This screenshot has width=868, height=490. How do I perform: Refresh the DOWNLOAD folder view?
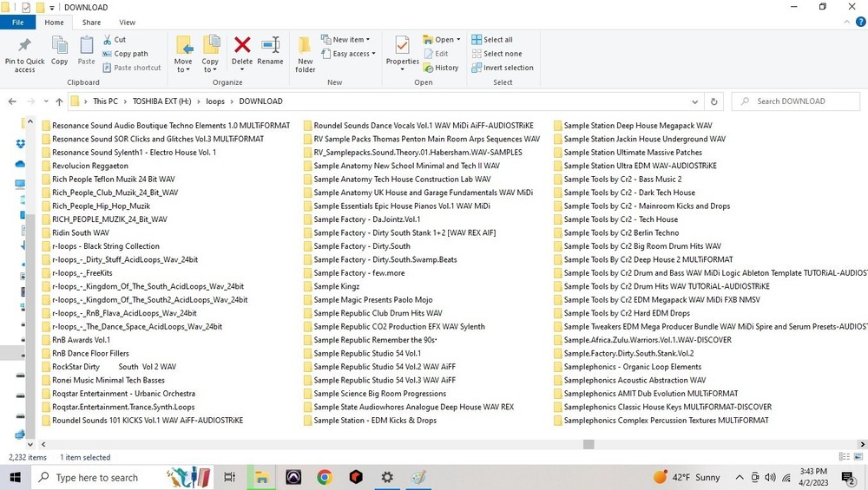tap(713, 101)
